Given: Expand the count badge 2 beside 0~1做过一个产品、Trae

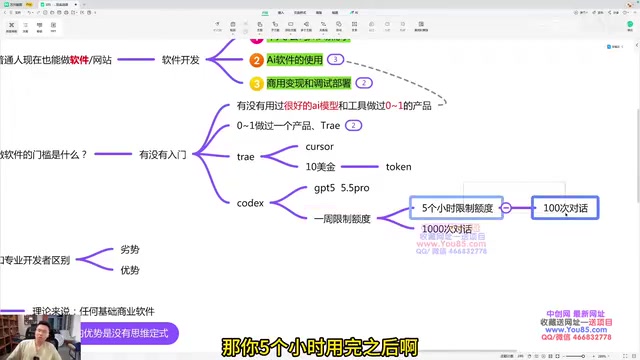Looking at the screenshot, I should (x=353, y=125).
